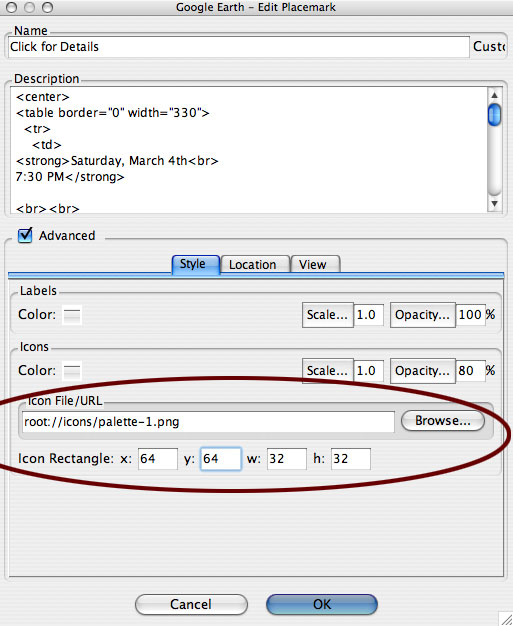Uncheck the Advanced checkbox
513x626 pixels.
coord(25,235)
